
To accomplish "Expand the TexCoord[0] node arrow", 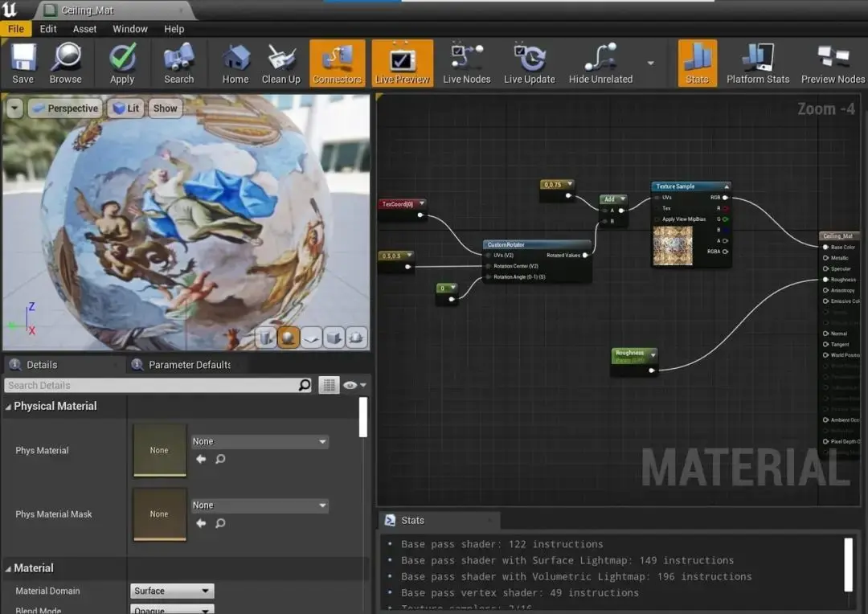I will pos(422,203).
